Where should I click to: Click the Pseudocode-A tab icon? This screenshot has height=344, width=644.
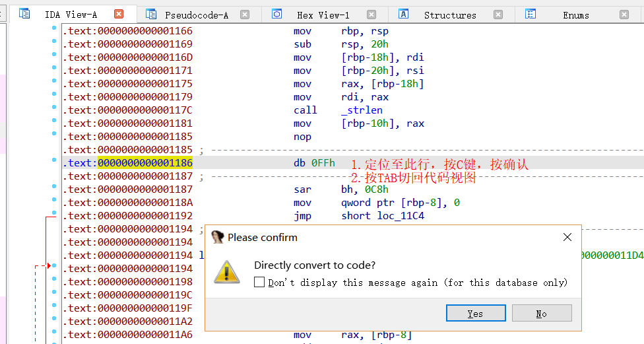(x=151, y=14)
